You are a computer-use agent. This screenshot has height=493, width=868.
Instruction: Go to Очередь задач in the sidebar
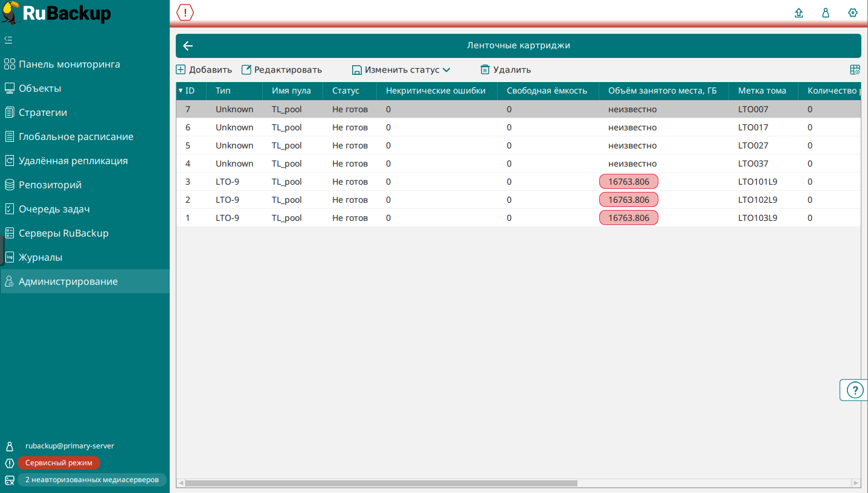tap(54, 209)
